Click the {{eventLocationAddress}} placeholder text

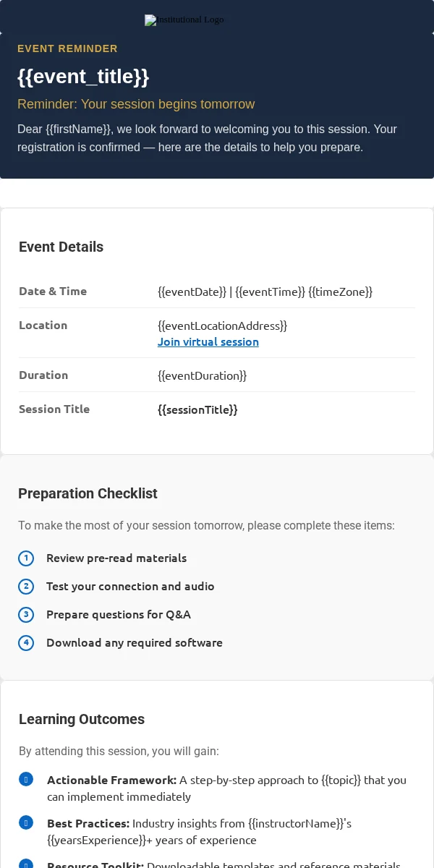[223, 325]
